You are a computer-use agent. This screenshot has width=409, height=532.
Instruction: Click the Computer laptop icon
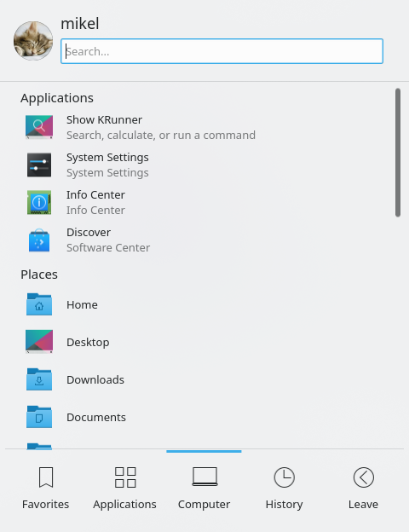tap(204, 477)
